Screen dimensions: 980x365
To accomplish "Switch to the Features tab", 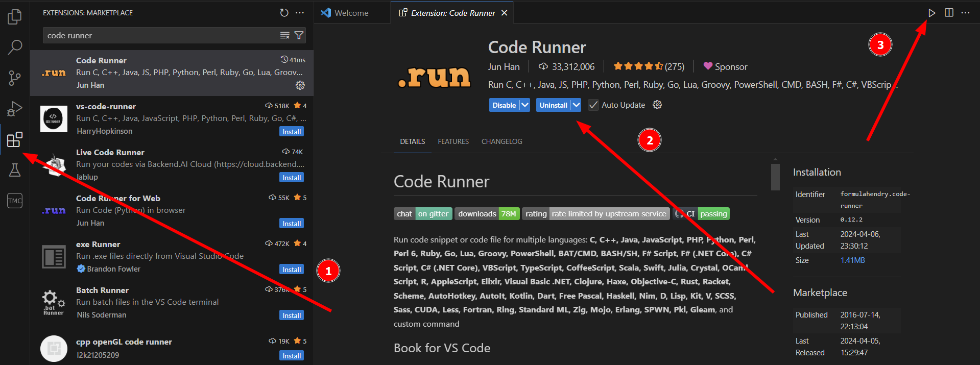I will click(x=453, y=141).
